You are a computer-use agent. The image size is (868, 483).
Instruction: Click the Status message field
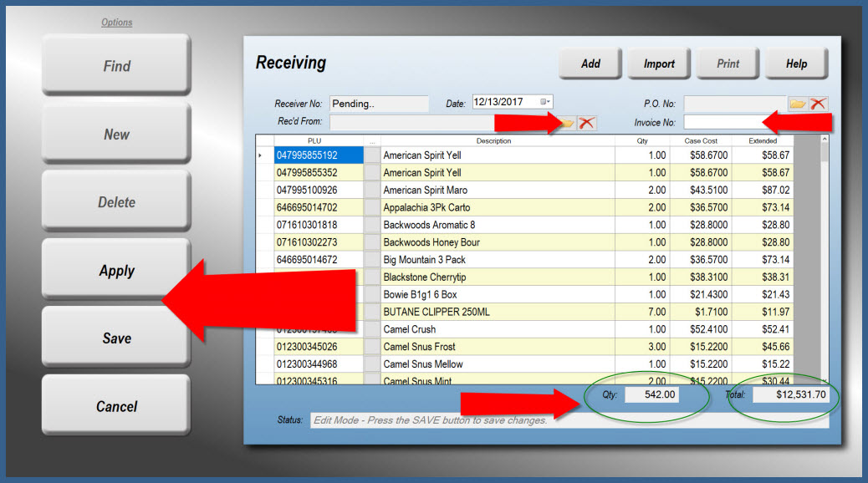tap(569, 420)
